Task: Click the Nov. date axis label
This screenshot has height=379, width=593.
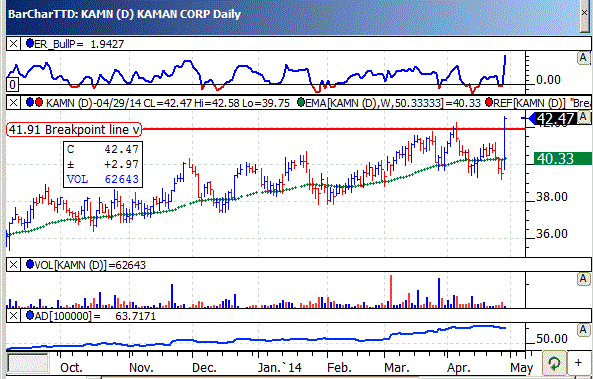Action: (x=141, y=368)
